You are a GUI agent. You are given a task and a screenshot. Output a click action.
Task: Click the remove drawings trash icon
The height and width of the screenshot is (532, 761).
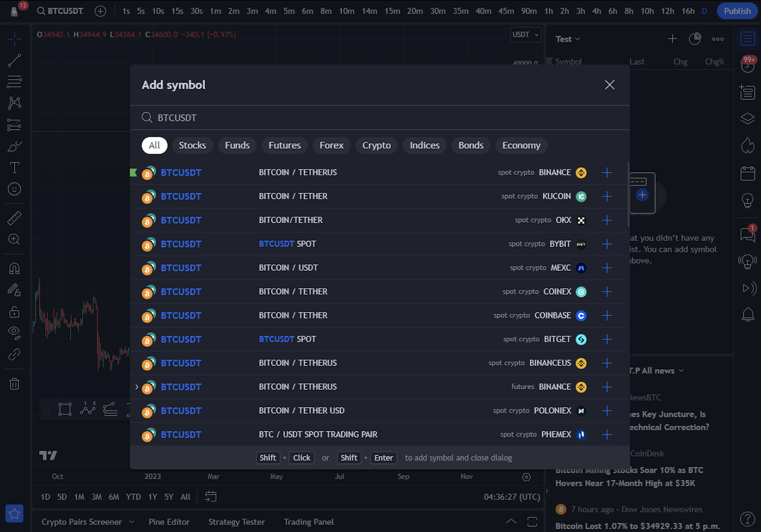coord(15,384)
